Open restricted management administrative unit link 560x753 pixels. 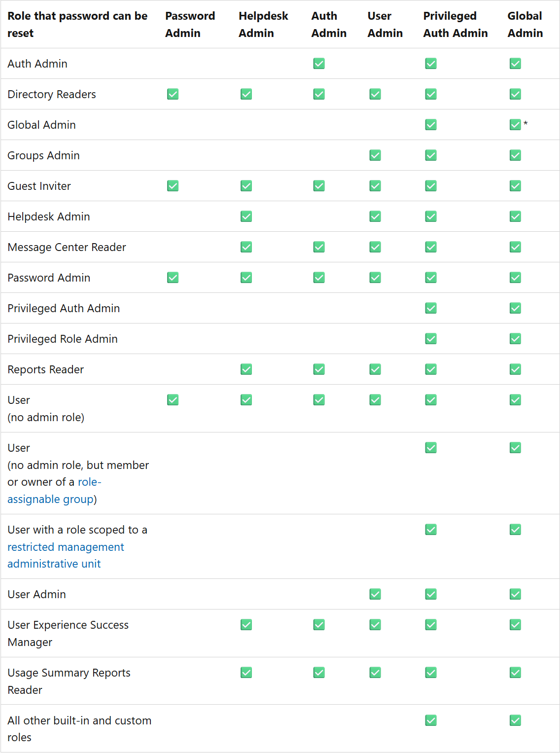point(66,555)
